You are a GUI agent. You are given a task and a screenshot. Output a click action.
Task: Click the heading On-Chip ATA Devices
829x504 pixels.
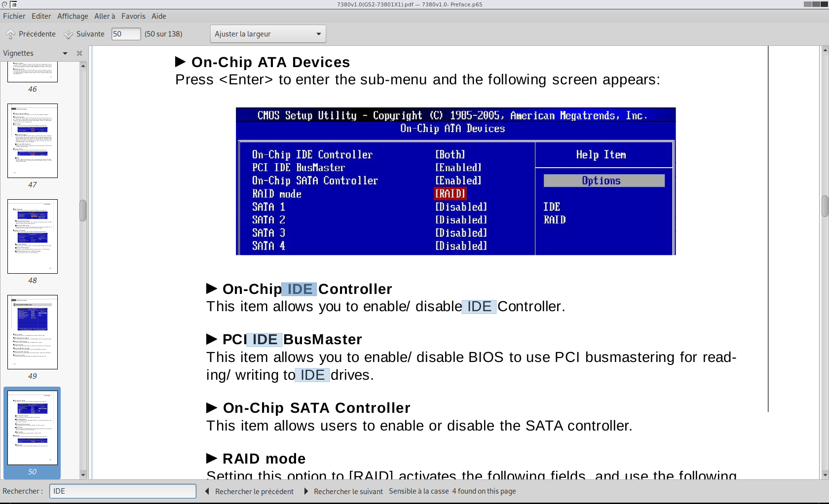point(270,62)
